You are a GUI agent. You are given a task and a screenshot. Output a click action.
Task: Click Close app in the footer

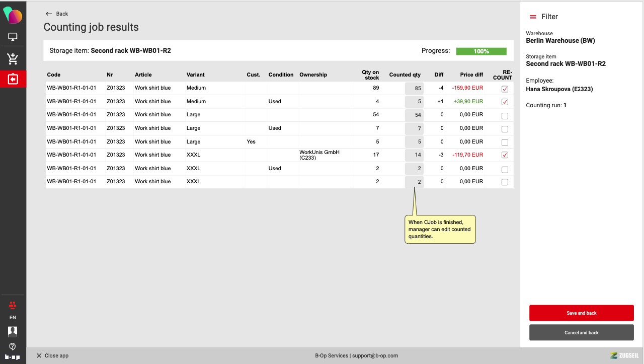pyautogui.click(x=52, y=355)
